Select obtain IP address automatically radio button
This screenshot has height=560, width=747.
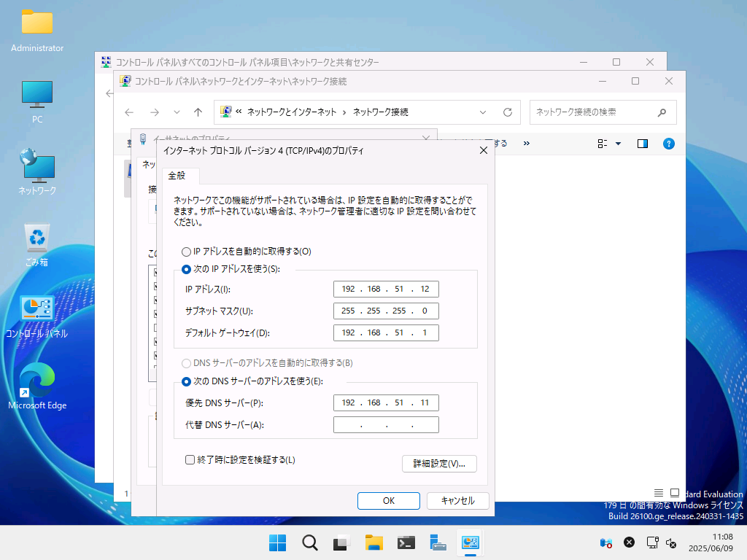click(x=186, y=252)
